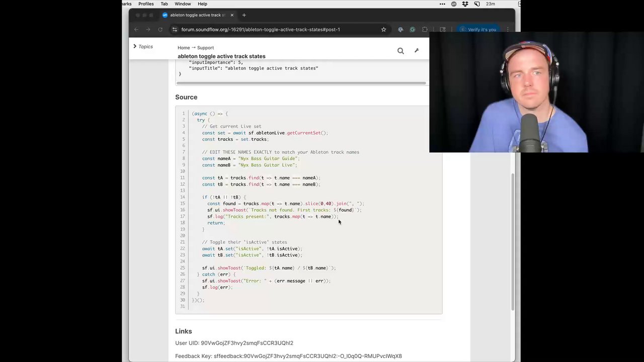Click the 'await tB.set' code line
644x362 pixels.
pyautogui.click(x=252, y=255)
